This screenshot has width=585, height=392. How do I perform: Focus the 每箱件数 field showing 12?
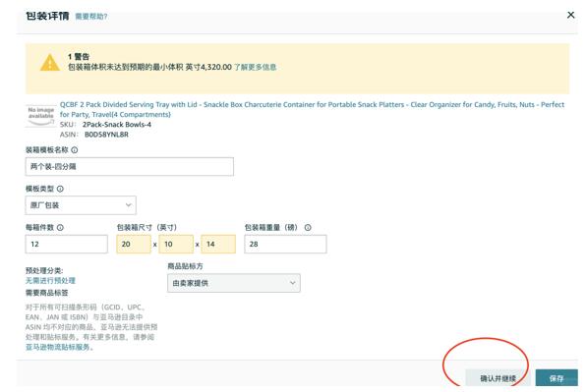point(67,244)
